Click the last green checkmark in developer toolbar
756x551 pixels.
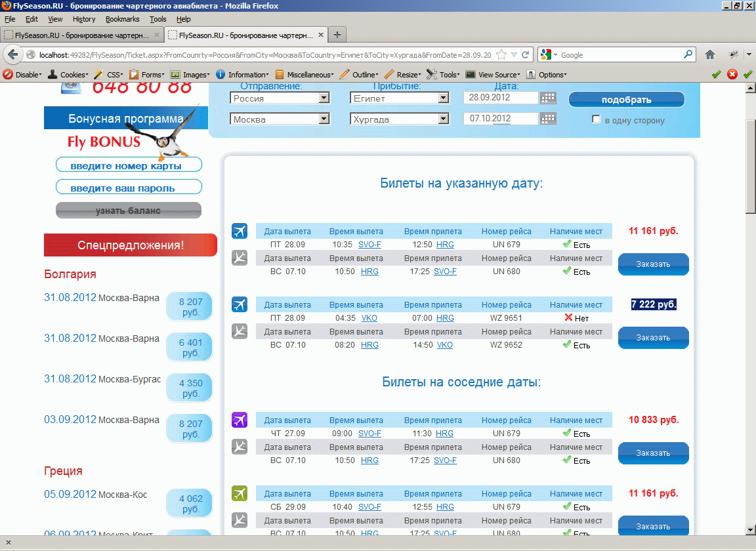[x=748, y=74]
